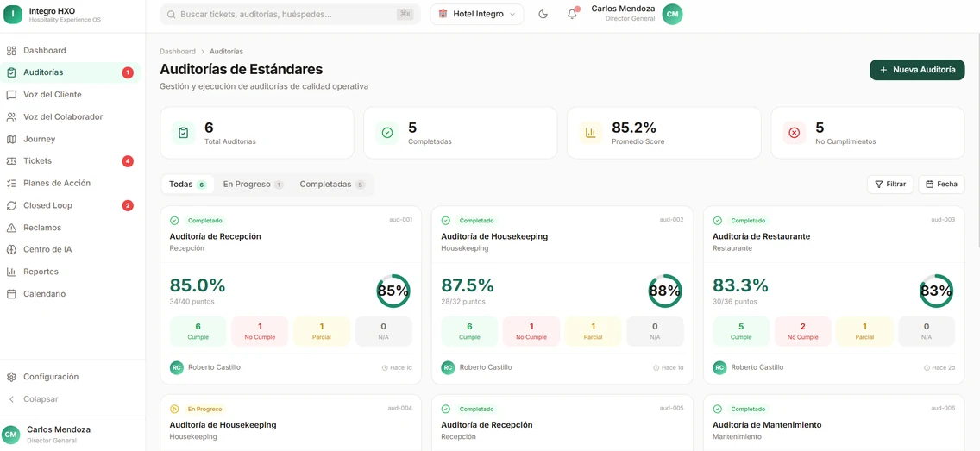Open the Reclamos warning triangle icon

[x=11, y=228]
